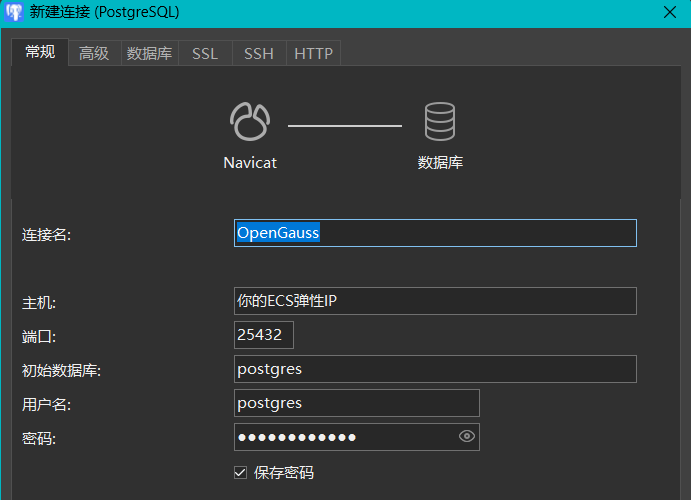Click the 连接名 field containing OpenGauss
Image resolution: width=691 pixels, height=500 pixels.
click(435, 233)
